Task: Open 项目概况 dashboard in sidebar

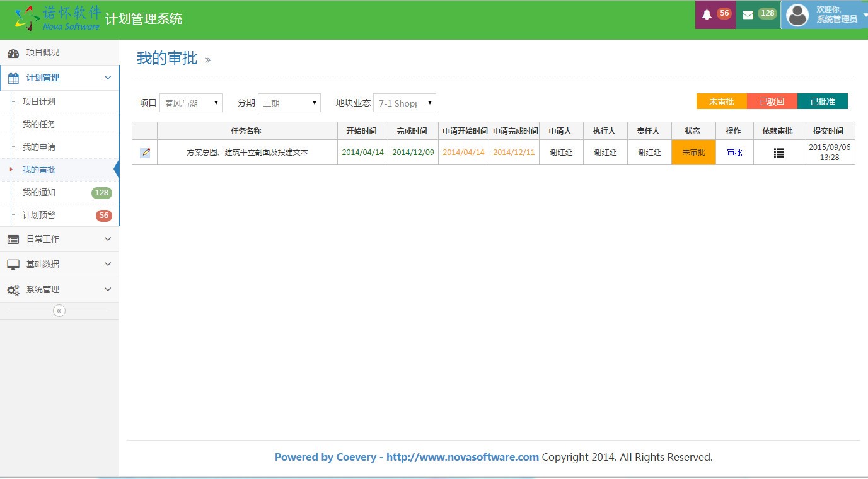Action: pyautogui.click(x=42, y=53)
